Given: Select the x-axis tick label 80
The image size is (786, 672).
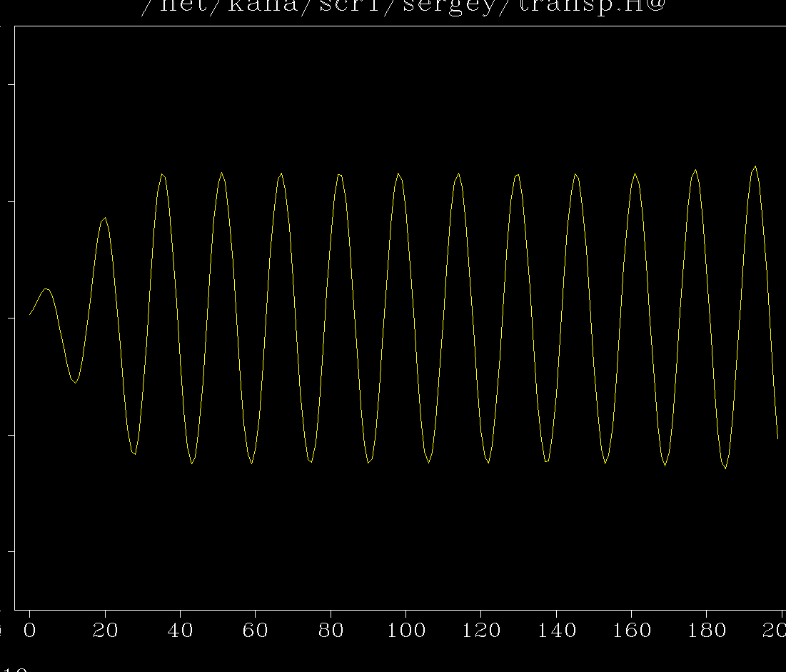Looking at the screenshot, I should click(331, 631).
